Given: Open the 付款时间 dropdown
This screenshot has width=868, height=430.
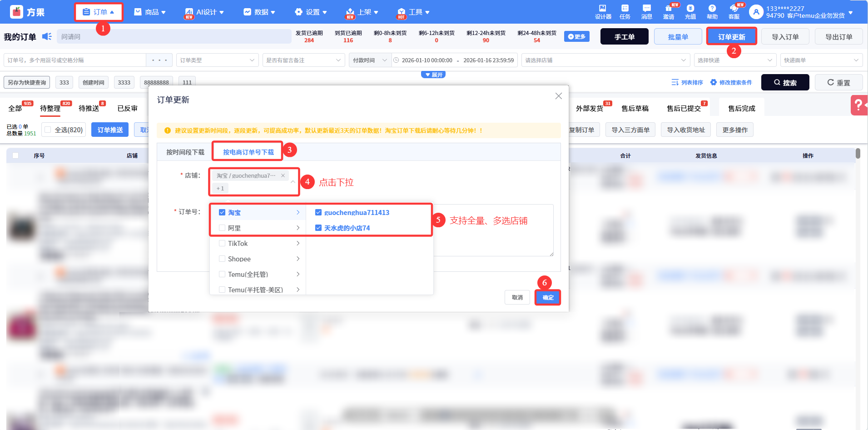Looking at the screenshot, I should [370, 60].
